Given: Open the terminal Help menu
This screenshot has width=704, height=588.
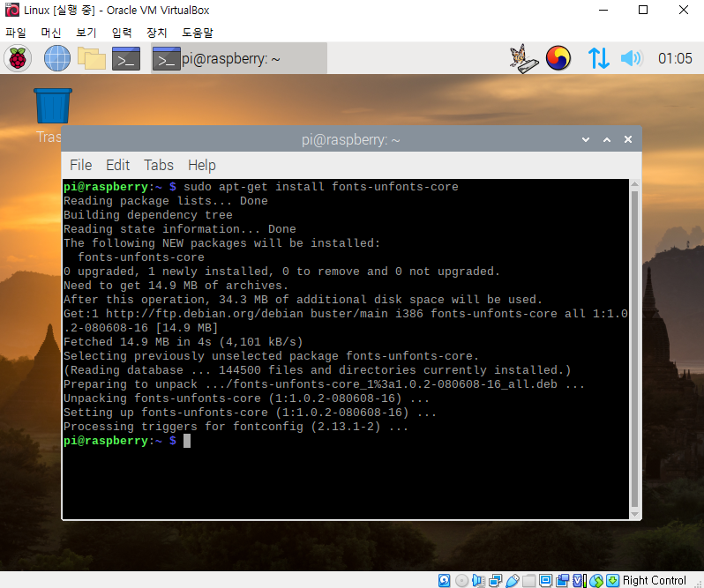Looking at the screenshot, I should point(202,165).
